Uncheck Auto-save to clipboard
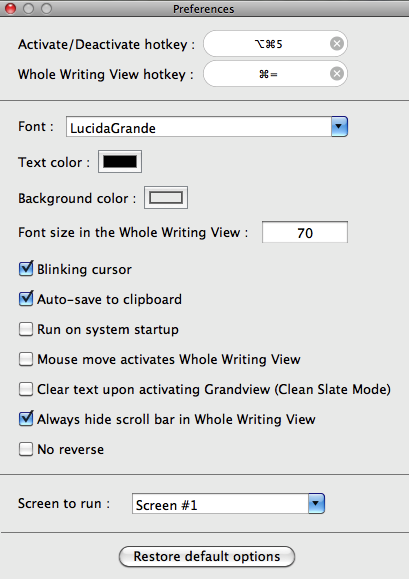The image size is (409, 579). pos(26,299)
